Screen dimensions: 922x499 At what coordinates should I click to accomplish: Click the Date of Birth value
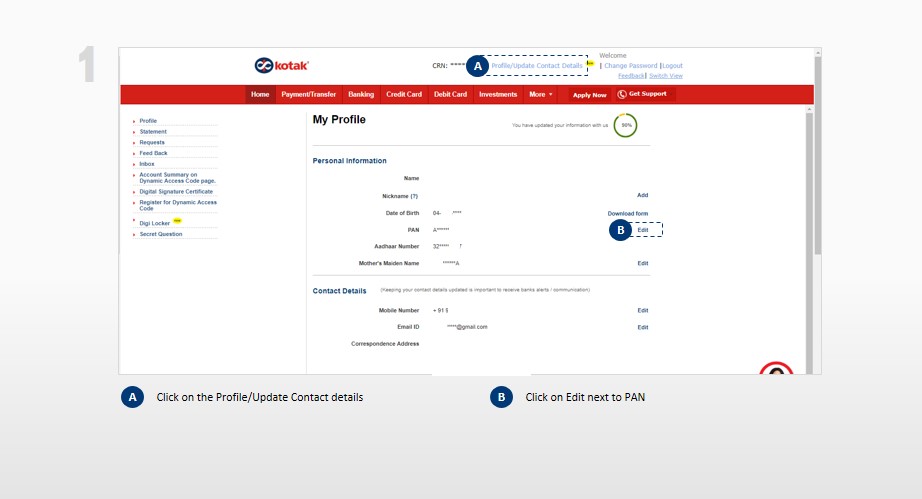pyautogui.click(x=447, y=213)
